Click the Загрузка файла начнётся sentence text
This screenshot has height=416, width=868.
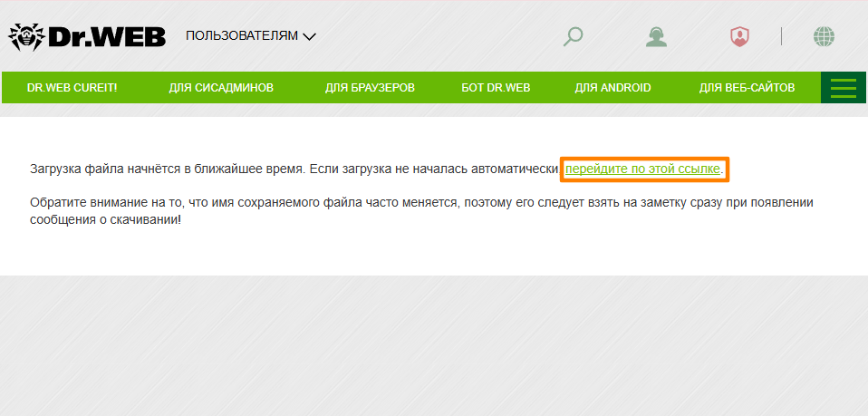[x=290, y=169]
